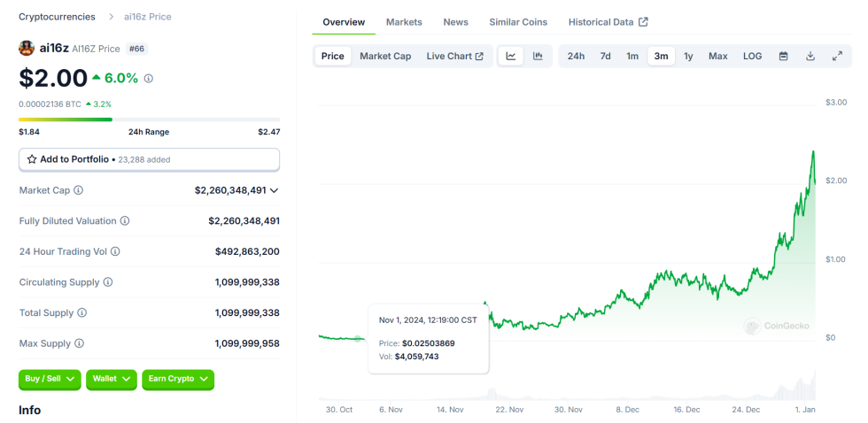Go to Cryptocurrencies breadcrumb link
The height and width of the screenshot is (423, 868).
pos(57,17)
